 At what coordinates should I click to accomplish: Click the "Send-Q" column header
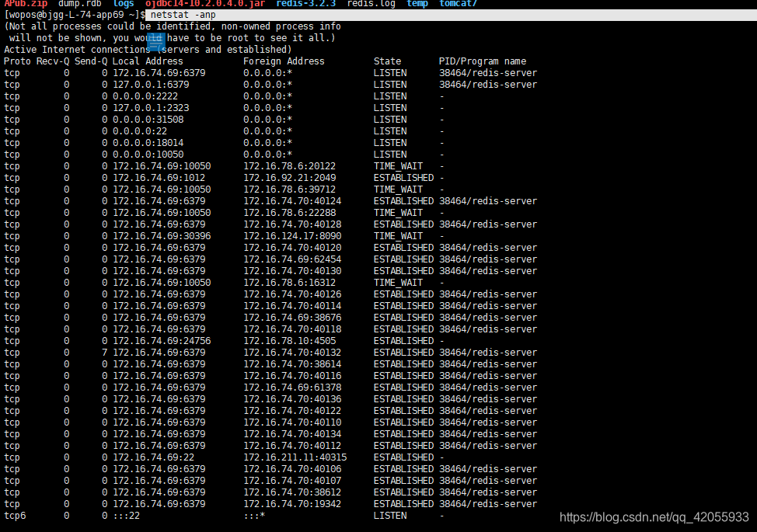tap(91, 61)
